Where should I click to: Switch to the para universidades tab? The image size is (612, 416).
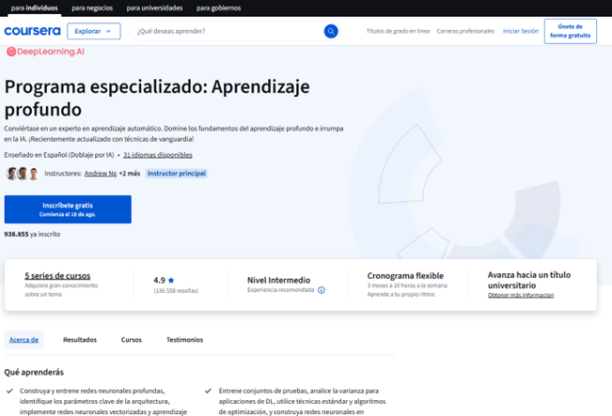[154, 7]
